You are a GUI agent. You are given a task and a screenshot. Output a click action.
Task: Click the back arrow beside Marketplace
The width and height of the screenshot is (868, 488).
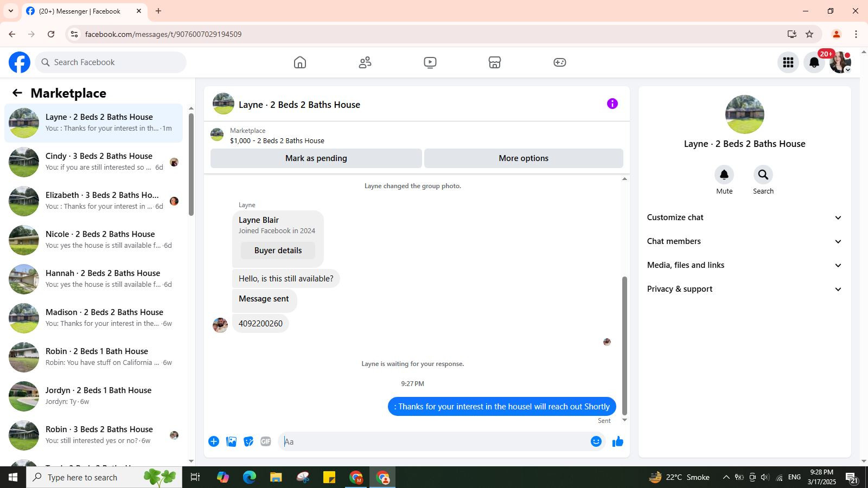point(17,93)
